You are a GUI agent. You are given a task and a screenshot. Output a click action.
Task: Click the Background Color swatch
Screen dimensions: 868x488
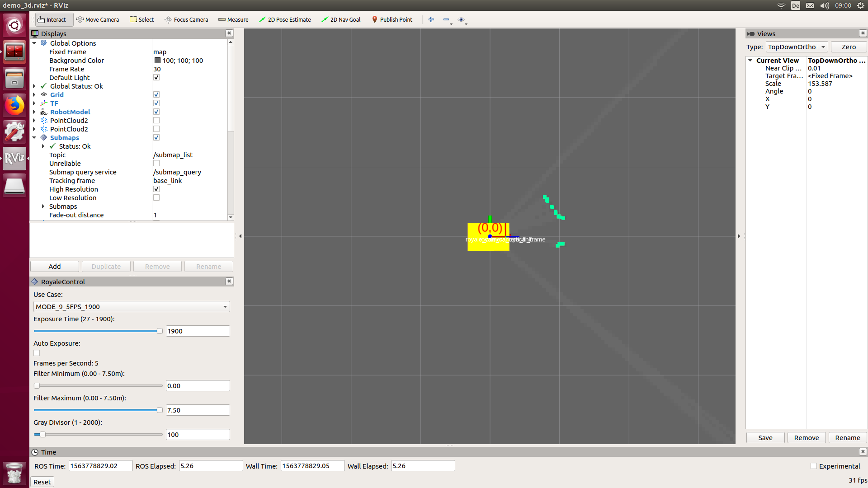157,60
